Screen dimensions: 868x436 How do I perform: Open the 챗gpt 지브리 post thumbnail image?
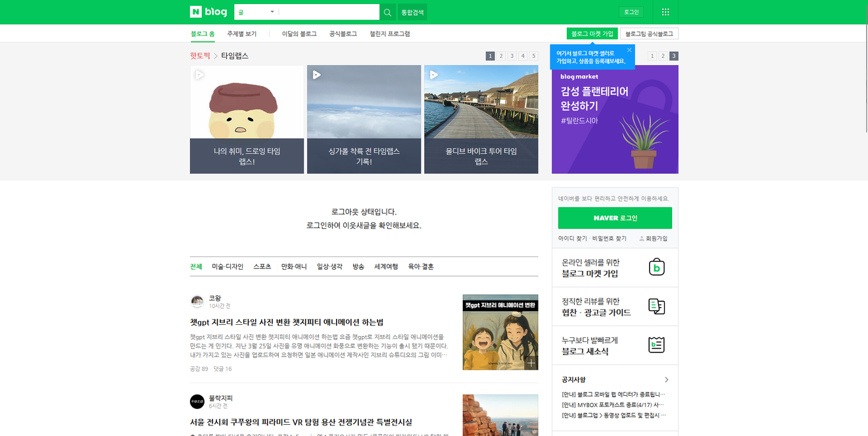pos(500,332)
